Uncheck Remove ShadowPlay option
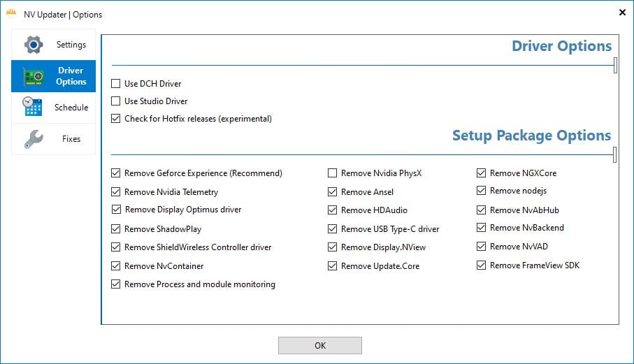The height and width of the screenshot is (364, 634). pos(115,229)
